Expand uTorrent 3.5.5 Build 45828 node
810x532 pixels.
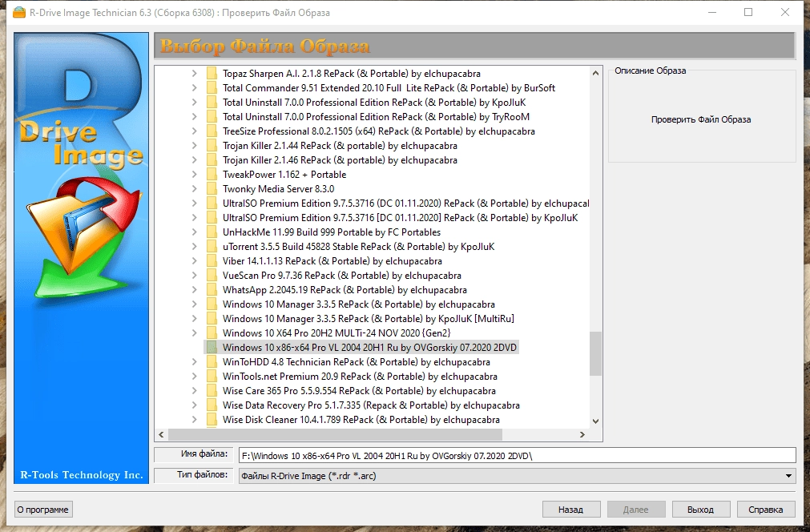coord(194,247)
